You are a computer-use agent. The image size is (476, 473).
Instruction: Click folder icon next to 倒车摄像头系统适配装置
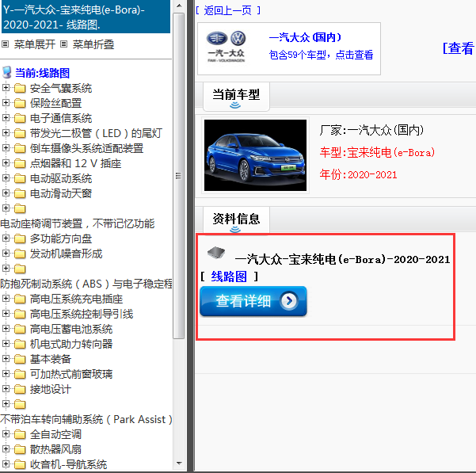click(20, 148)
